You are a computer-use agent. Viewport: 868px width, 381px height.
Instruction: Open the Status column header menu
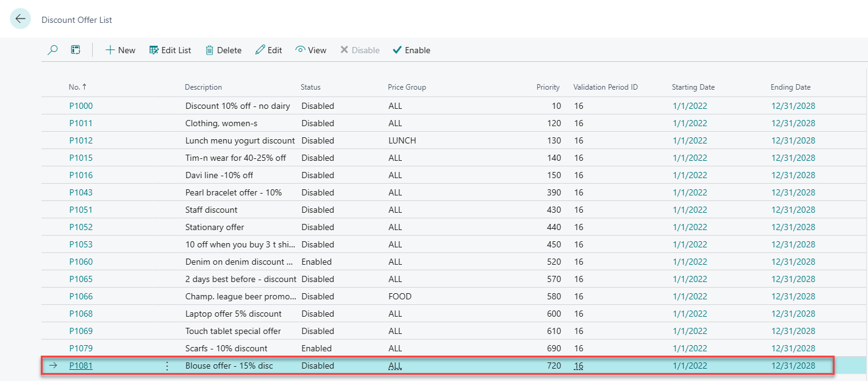tap(310, 87)
